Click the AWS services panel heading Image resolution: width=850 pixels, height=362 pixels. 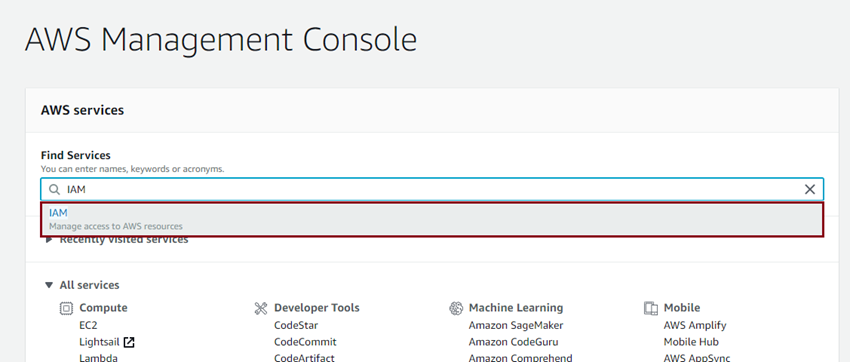(82, 110)
